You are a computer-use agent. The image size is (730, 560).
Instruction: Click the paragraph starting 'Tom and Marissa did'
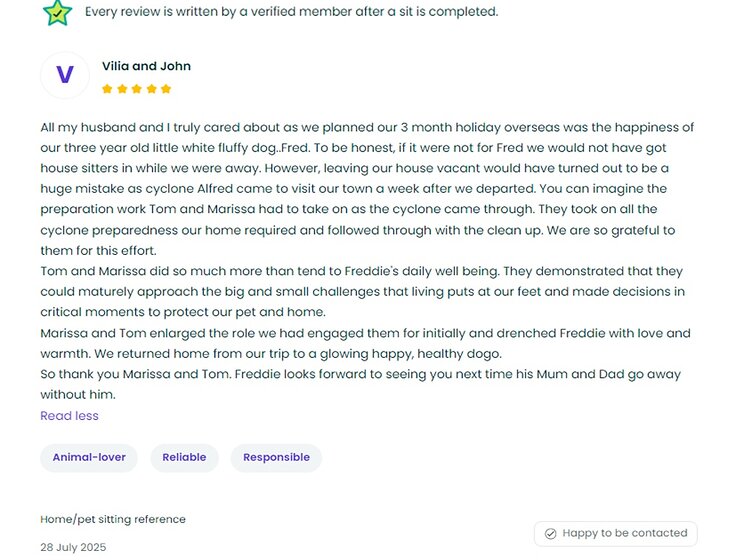pyautogui.click(x=362, y=292)
